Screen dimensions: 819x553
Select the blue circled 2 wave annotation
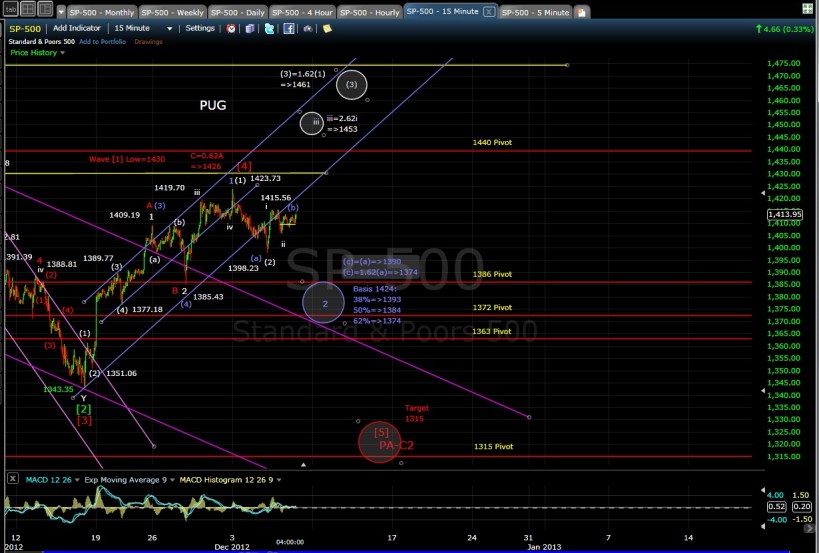(324, 302)
